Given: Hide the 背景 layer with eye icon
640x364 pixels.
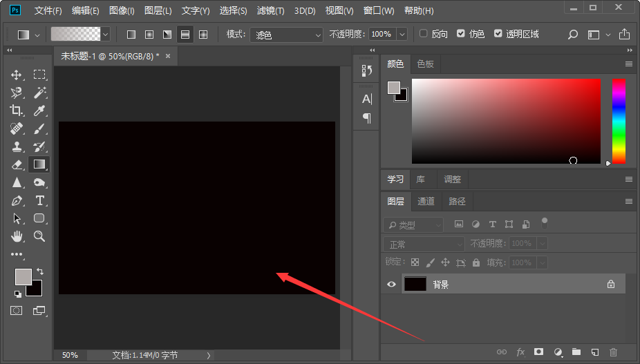Looking at the screenshot, I should point(391,284).
